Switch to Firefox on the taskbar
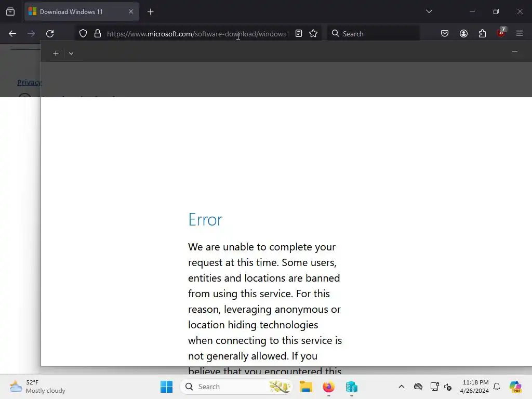The image size is (532, 399). click(x=328, y=387)
